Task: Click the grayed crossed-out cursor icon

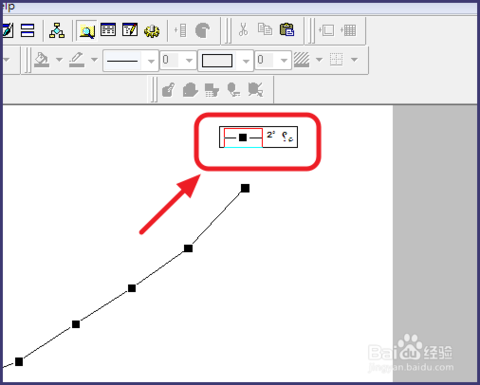Action: click(255, 90)
